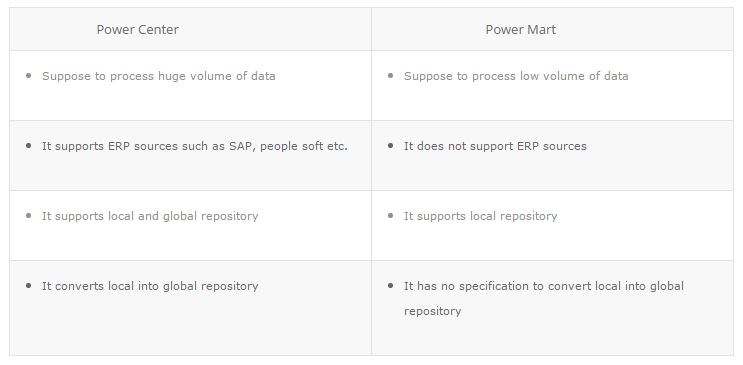Select text 'Suppose to process low volume of data'
The width and height of the screenshot is (743, 365).
pyautogui.click(x=516, y=76)
